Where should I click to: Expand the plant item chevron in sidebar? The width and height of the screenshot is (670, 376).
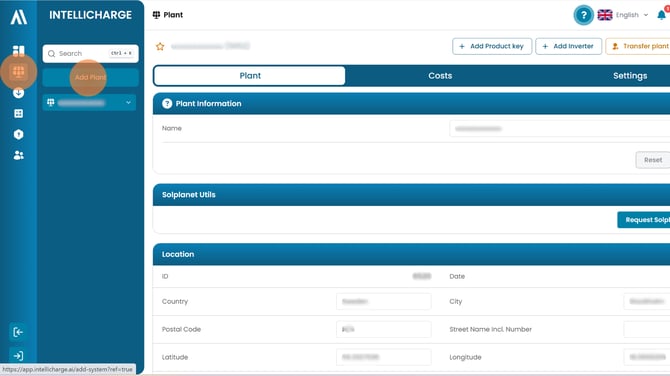pyautogui.click(x=128, y=103)
